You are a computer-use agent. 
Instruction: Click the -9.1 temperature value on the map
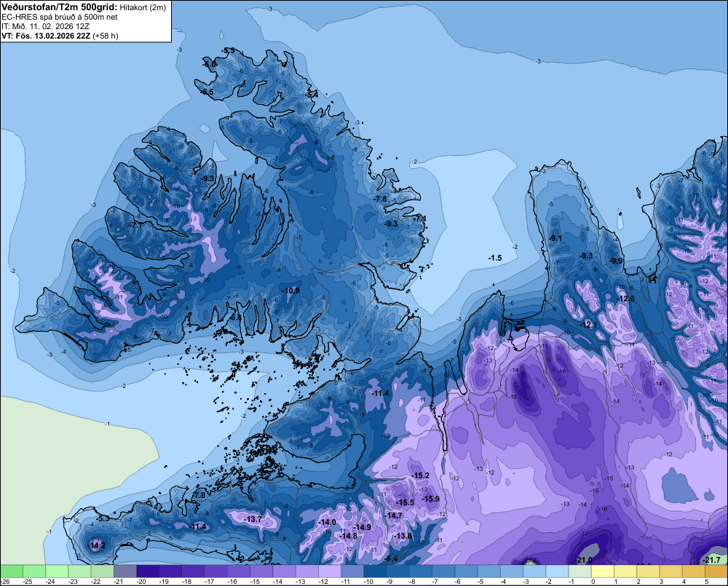click(x=555, y=238)
